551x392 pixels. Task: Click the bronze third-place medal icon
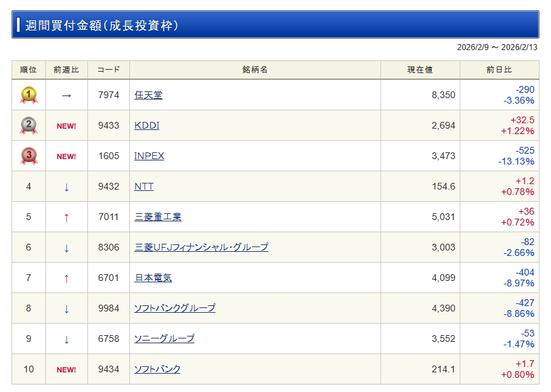pos(28,156)
